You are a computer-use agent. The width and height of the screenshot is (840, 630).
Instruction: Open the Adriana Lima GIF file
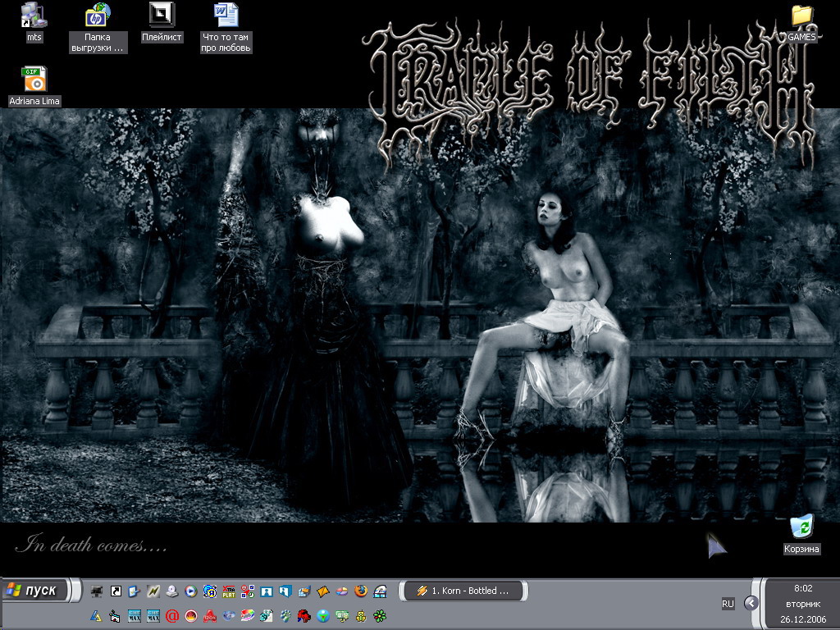34,80
